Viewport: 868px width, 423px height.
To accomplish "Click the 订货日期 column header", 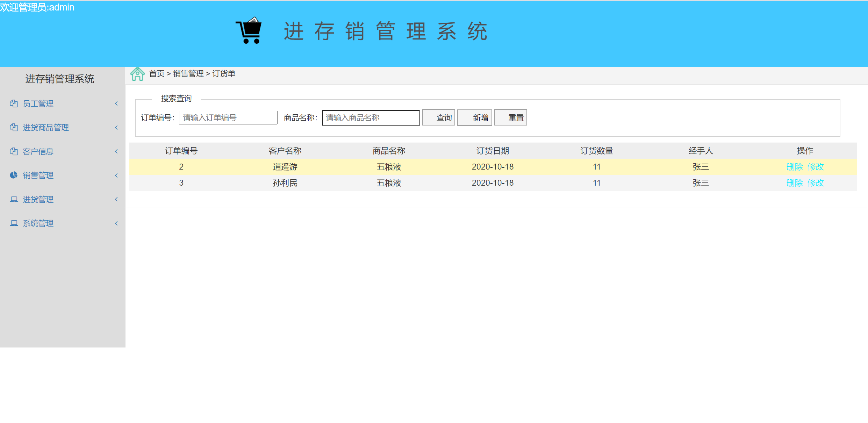I will click(493, 151).
